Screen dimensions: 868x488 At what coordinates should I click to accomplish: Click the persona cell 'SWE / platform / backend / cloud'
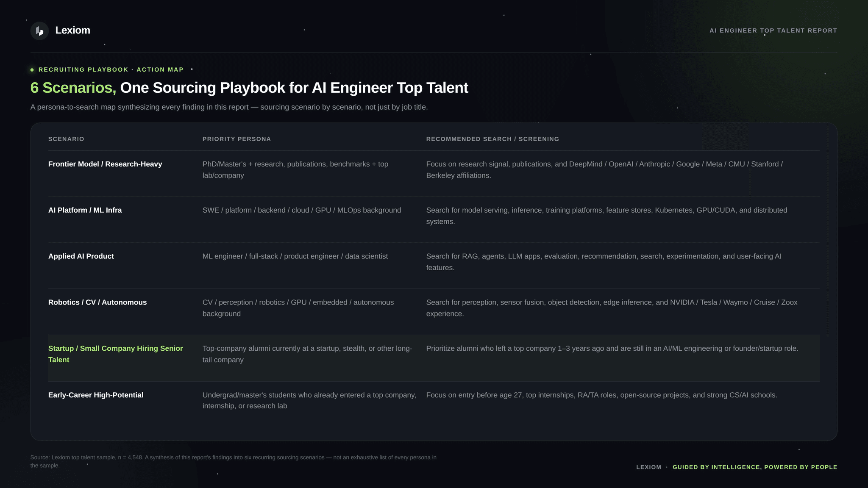point(302,210)
